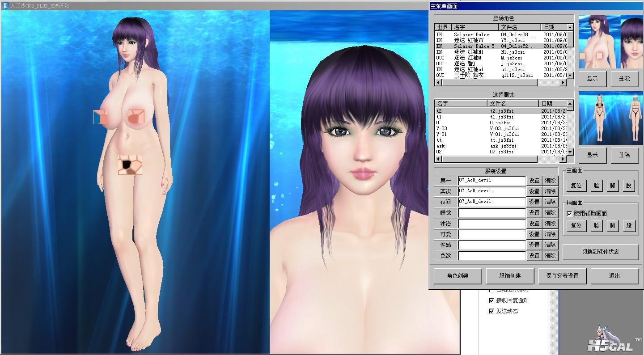Click 设置 for the 第一 outfit slot
The height and width of the screenshot is (355, 644).
[534, 181]
